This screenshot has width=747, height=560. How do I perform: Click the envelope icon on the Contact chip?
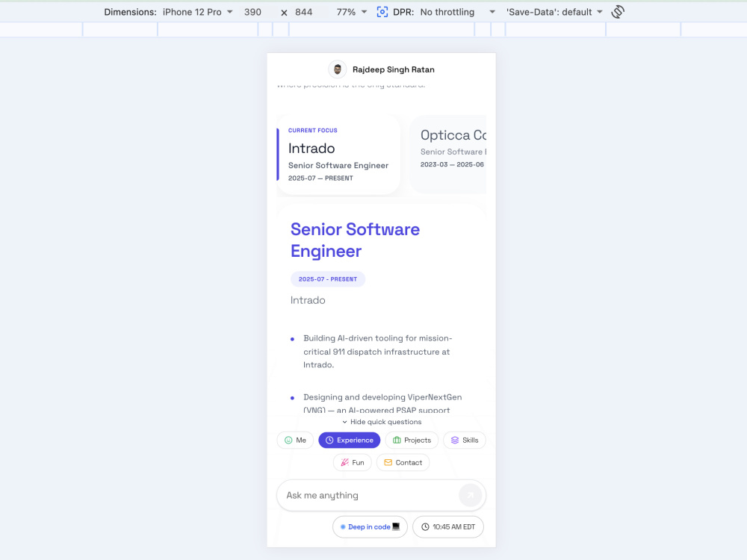click(388, 462)
